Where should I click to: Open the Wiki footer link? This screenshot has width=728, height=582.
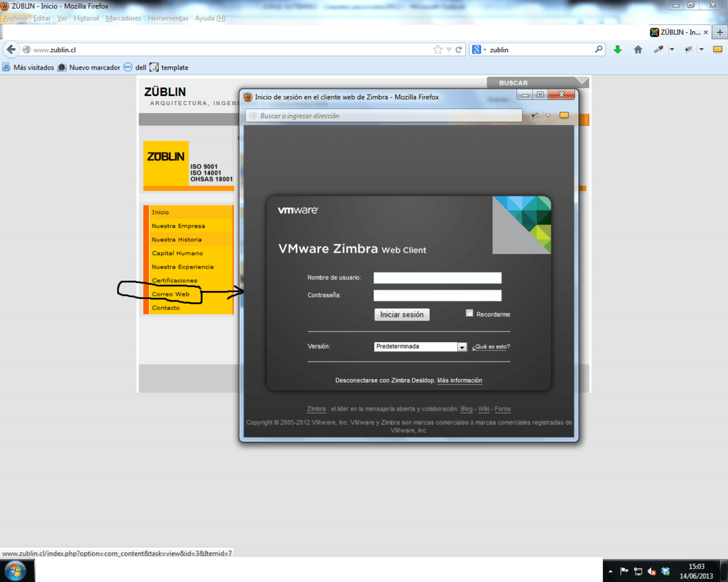click(484, 409)
